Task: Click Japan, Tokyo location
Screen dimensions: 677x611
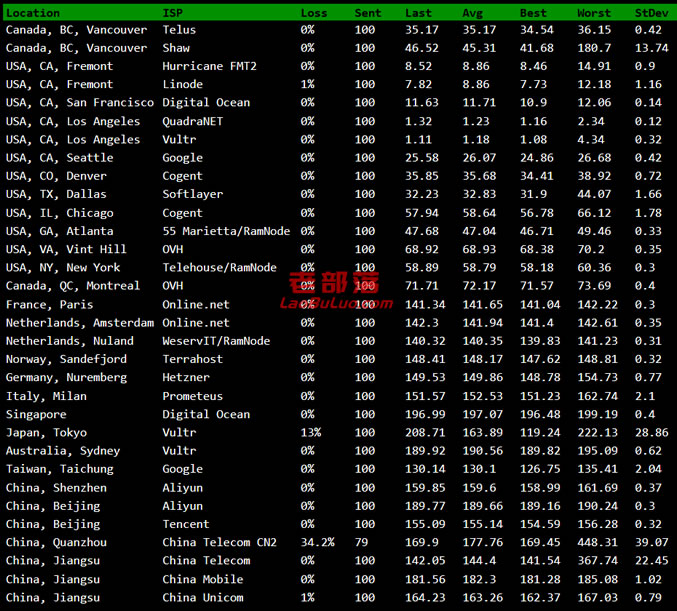Action: (x=46, y=432)
